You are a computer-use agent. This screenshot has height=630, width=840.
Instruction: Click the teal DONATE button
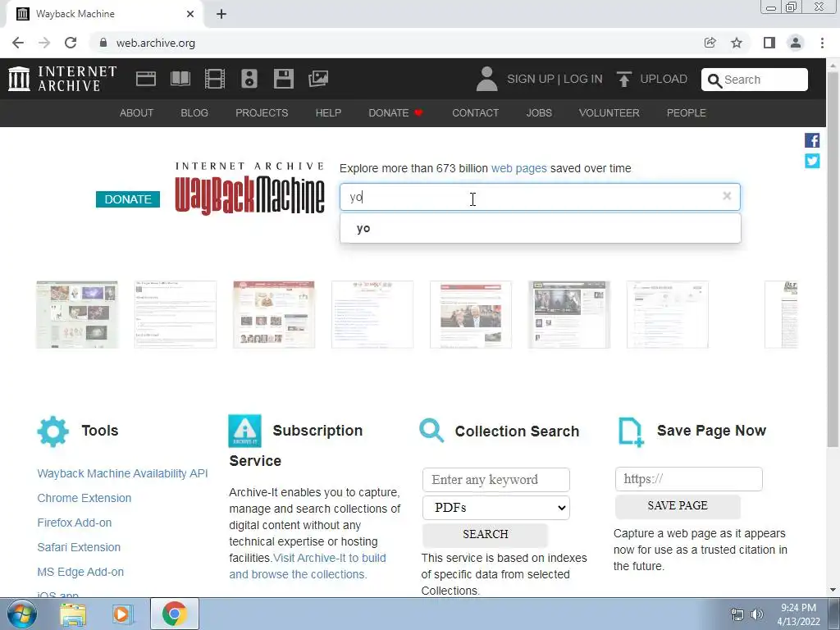pos(127,199)
